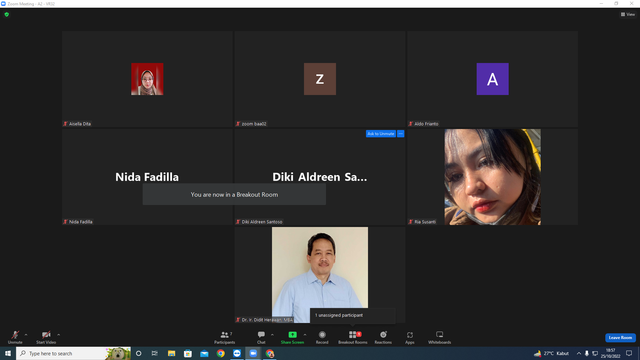Click the zoom baa02 name label
640x360 pixels.
tap(254, 124)
